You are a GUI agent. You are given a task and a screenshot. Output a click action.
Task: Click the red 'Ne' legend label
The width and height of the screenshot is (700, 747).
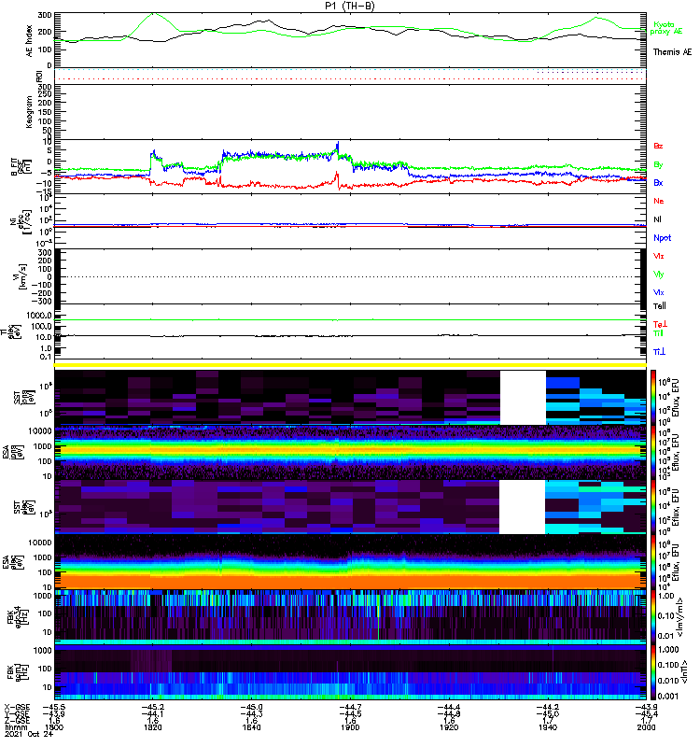click(x=659, y=201)
